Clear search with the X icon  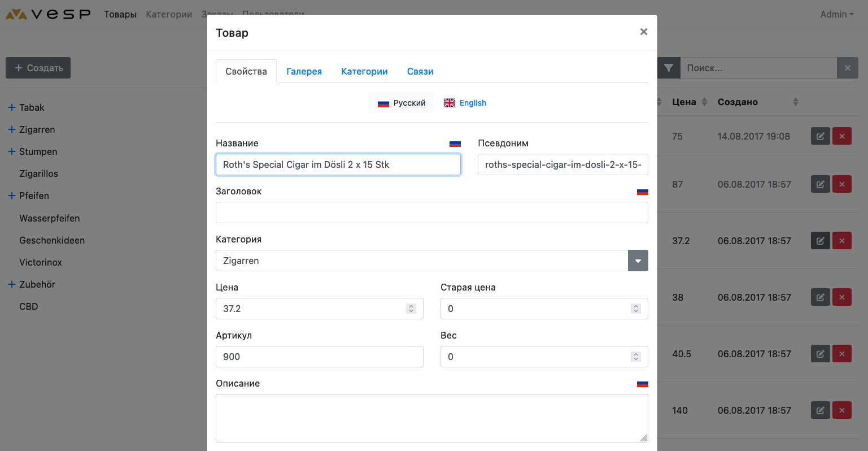pyautogui.click(x=847, y=68)
